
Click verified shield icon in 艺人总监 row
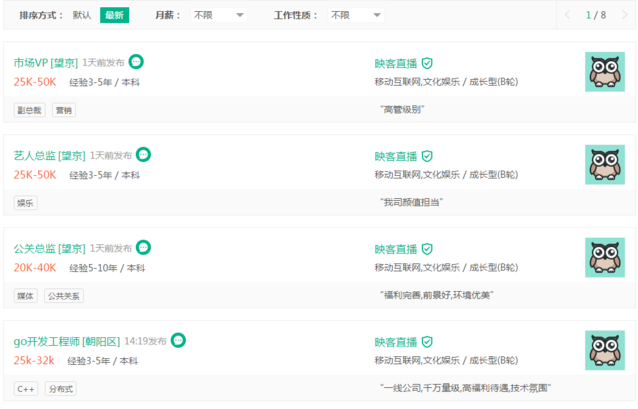tap(427, 156)
